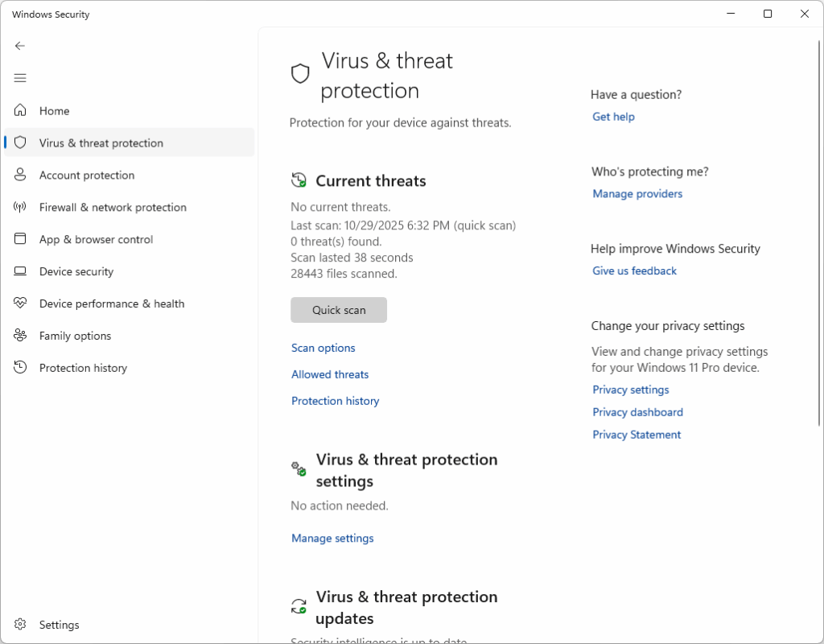Image resolution: width=824 pixels, height=644 pixels.
Task: Open the hamburger navigation menu icon
Action: (20, 78)
